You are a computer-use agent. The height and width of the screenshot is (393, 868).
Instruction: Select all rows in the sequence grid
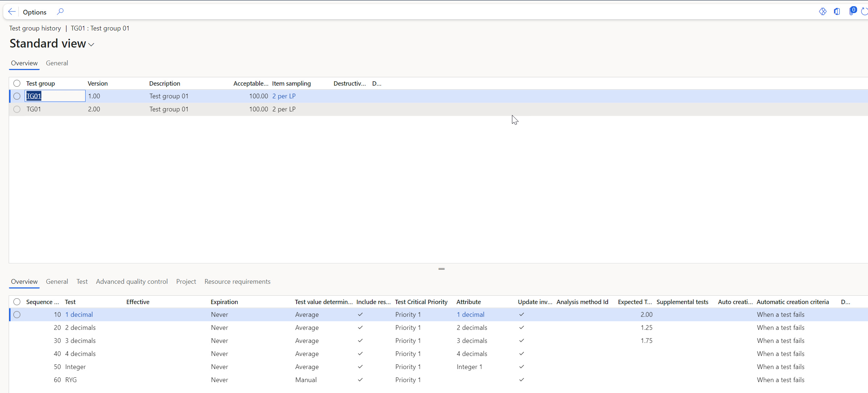click(x=17, y=302)
